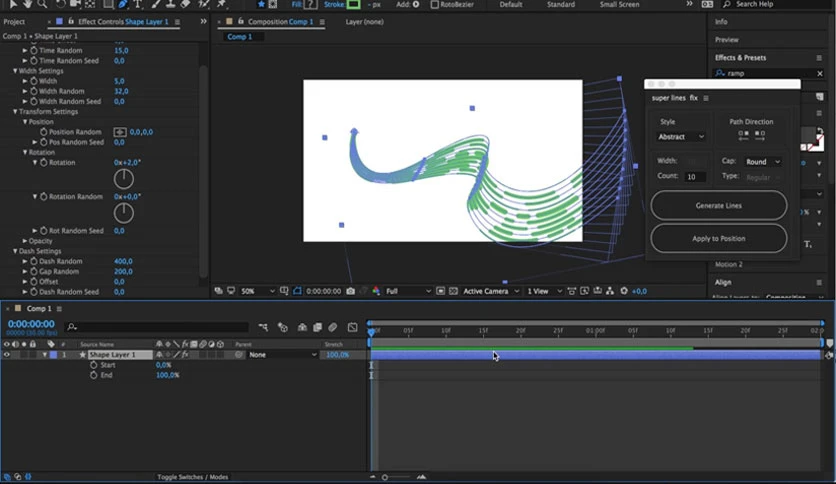Click Toggle Switches / Modes button
The height and width of the screenshot is (484, 836).
[192, 477]
